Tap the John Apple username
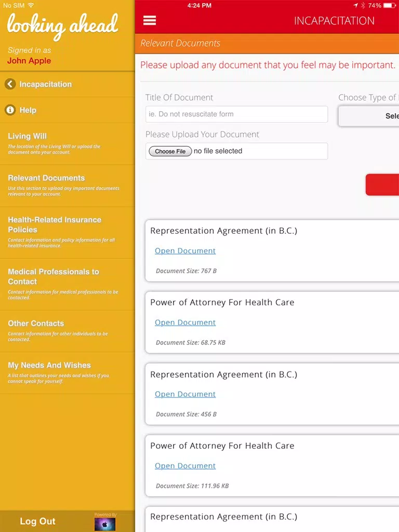This screenshot has height=532, width=399. pos(29,61)
